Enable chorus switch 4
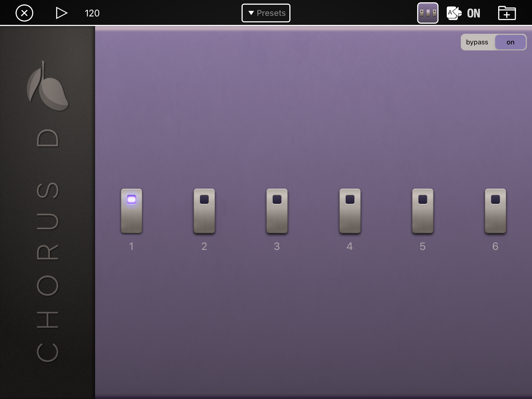 350,211
